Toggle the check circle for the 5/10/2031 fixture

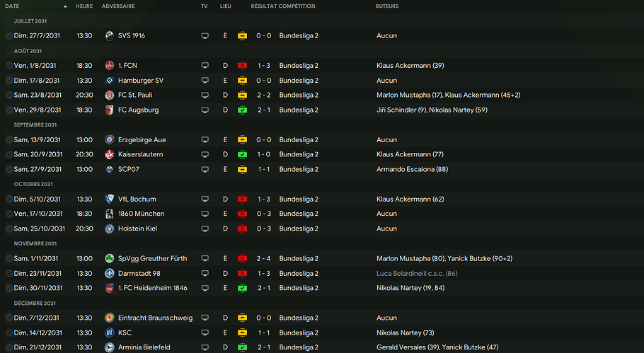click(9, 199)
